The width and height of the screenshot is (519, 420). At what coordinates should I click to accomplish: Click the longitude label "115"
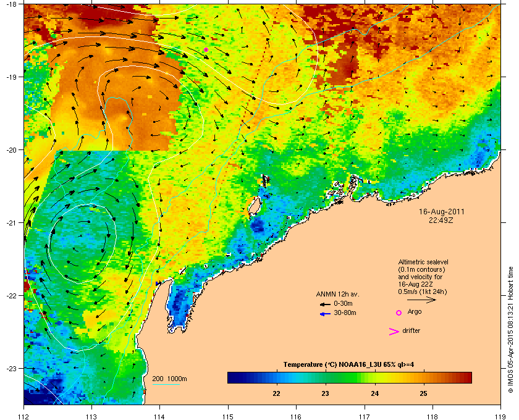(x=228, y=416)
